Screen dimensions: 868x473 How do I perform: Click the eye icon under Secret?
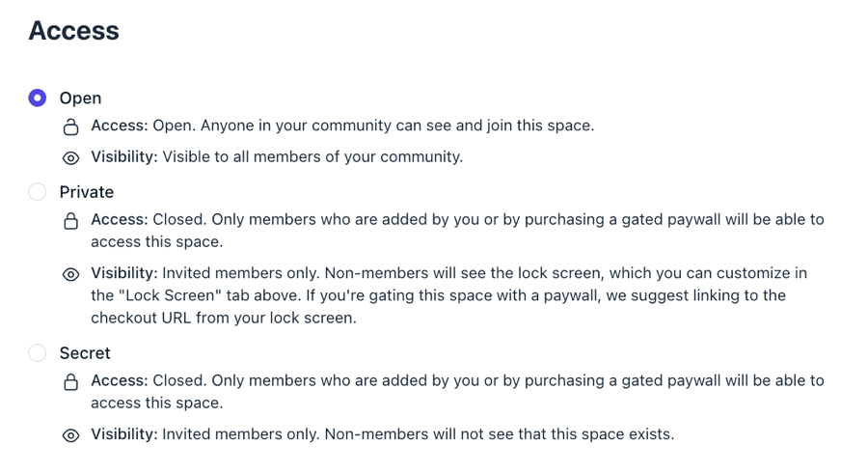tap(70, 435)
